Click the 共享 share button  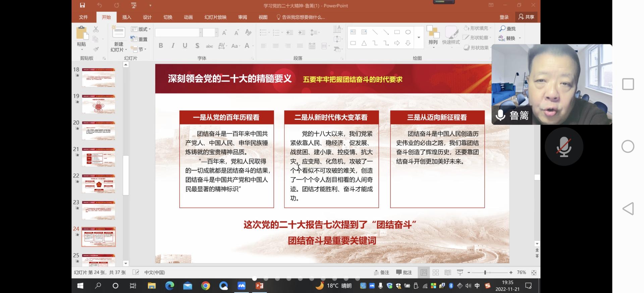click(x=526, y=17)
